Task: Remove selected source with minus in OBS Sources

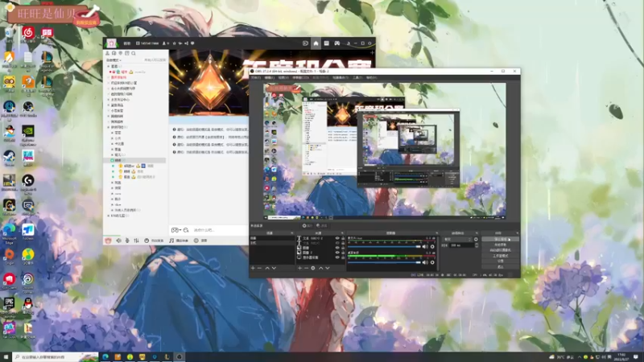Action: pos(307,268)
